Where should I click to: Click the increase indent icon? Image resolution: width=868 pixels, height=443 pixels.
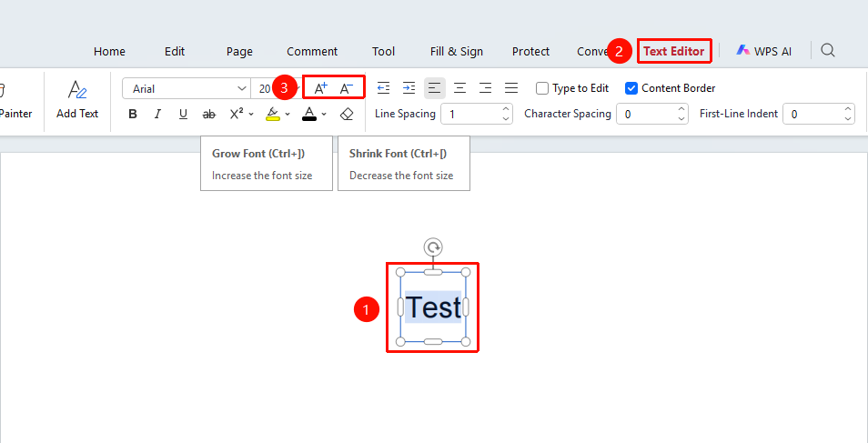(x=409, y=87)
